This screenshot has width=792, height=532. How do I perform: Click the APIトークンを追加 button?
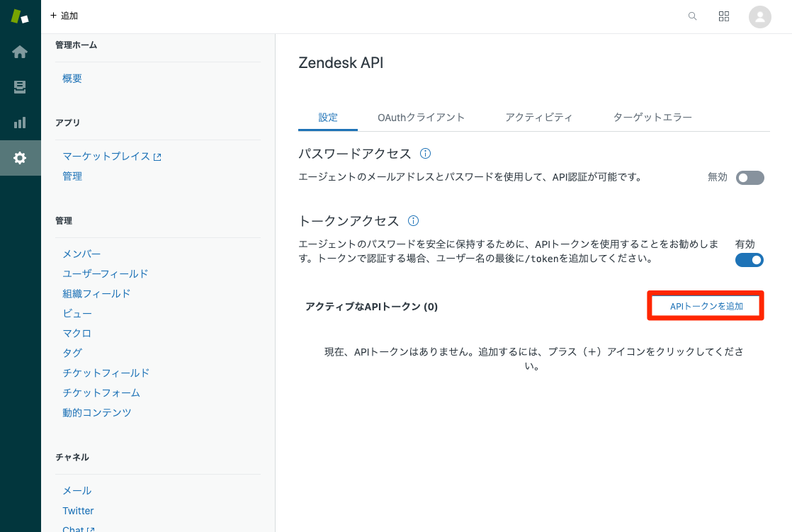coord(706,305)
